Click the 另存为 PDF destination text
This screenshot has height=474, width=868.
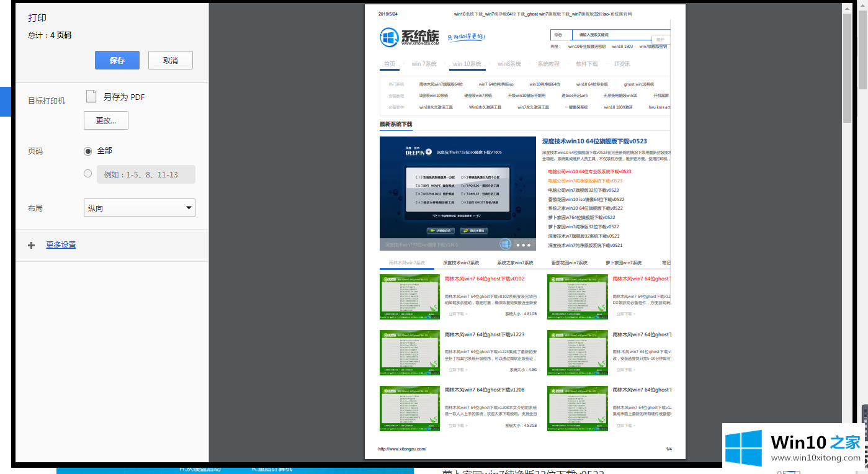pyautogui.click(x=124, y=97)
